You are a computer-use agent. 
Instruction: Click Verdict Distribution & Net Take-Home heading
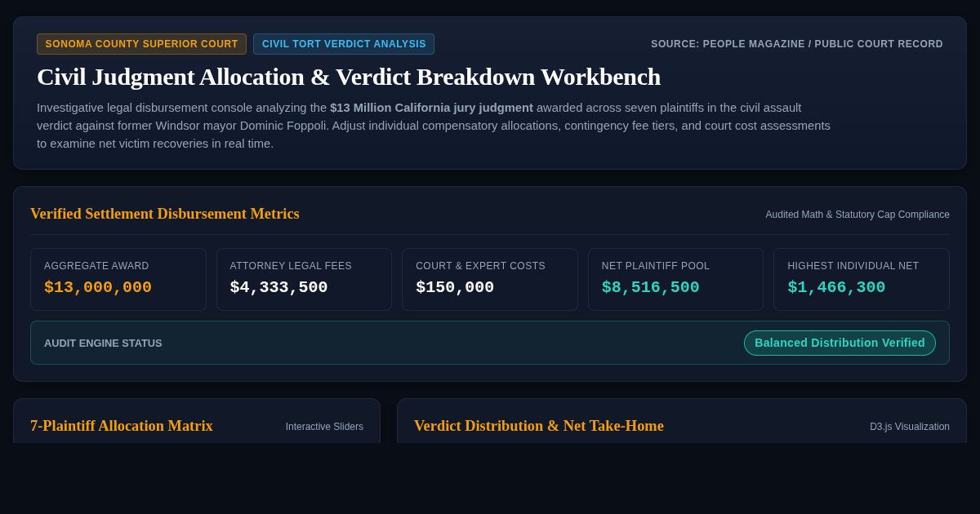pyautogui.click(x=539, y=426)
